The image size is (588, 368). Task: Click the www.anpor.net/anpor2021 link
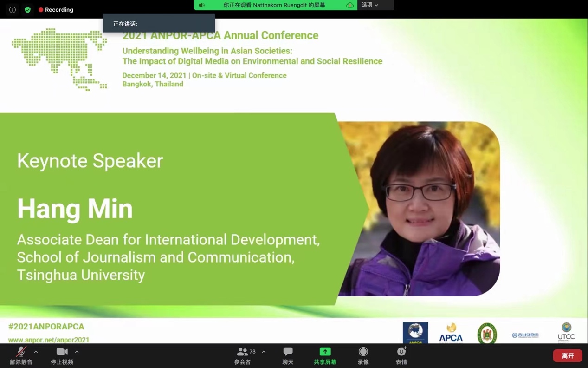click(49, 340)
